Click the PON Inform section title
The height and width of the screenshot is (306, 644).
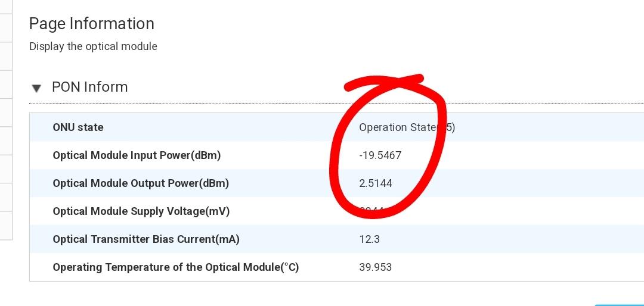(89, 87)
